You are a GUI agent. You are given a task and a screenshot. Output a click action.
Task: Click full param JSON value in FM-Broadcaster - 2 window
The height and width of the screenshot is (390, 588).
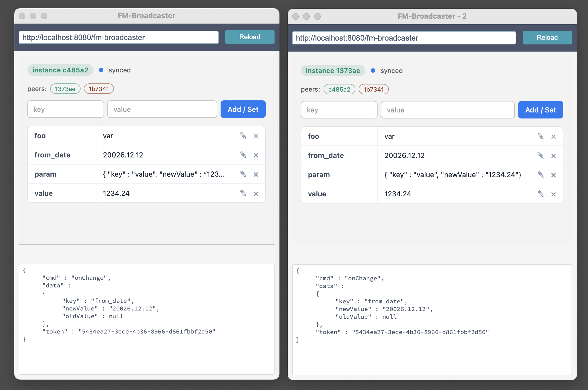point(453,175)
